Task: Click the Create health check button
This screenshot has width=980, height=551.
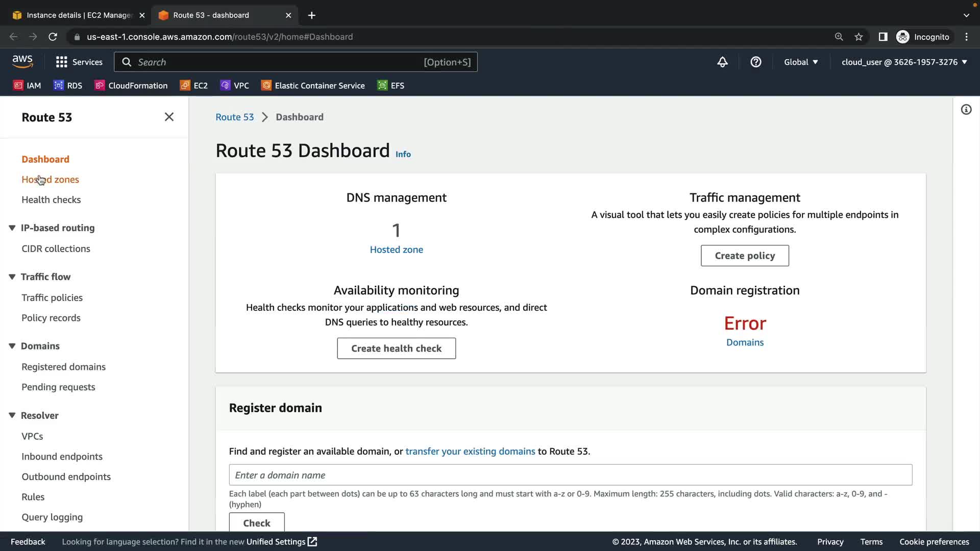Action: click(x=396, y=348)
